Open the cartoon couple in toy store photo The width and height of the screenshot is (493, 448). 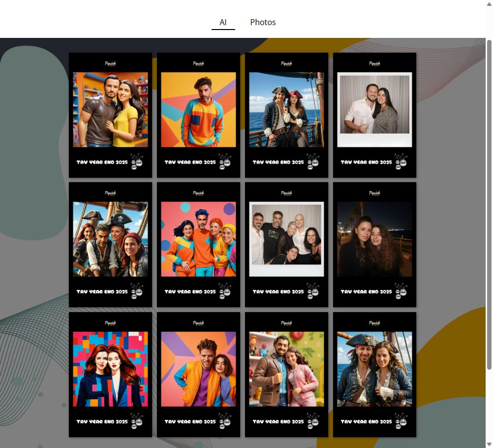(110, 110)
